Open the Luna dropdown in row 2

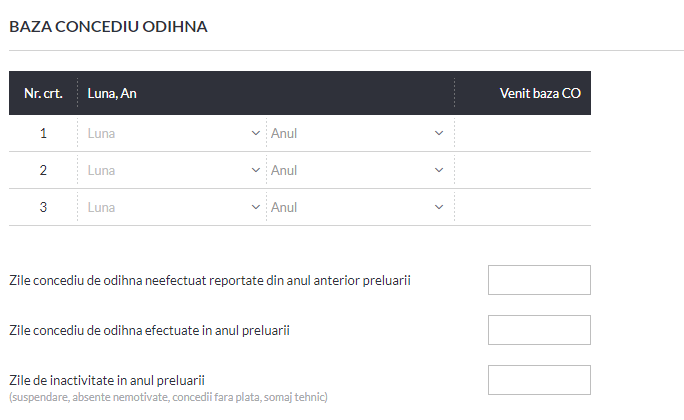(x=173, y=170)
